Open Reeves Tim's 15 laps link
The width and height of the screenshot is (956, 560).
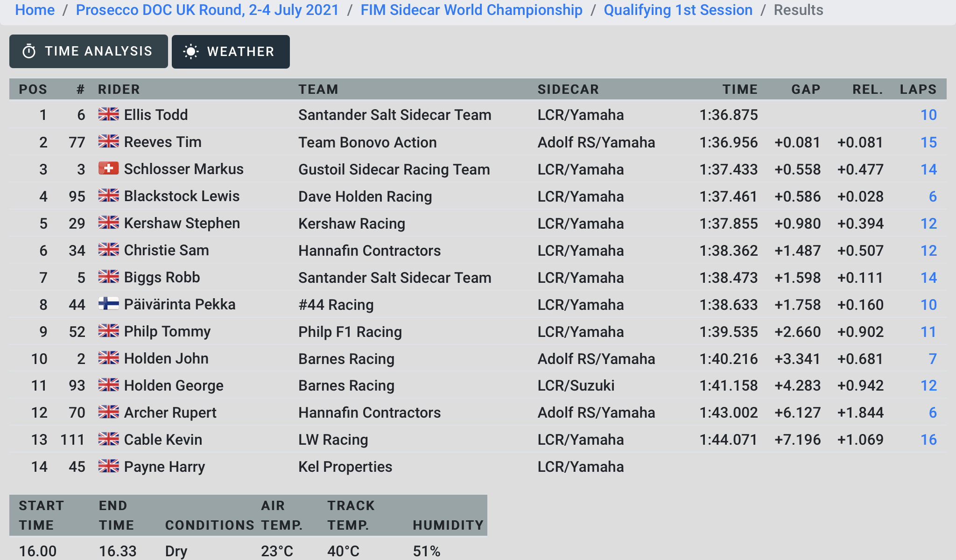coord(928,142)
